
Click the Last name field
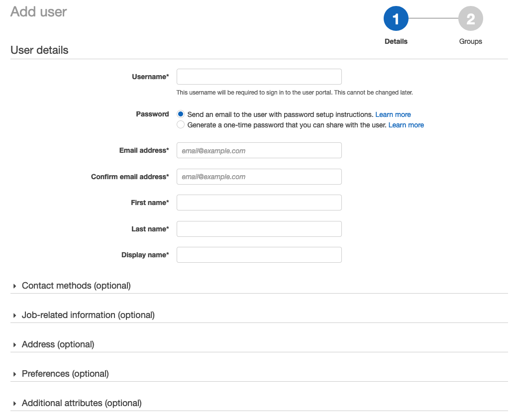coord(259,229)
